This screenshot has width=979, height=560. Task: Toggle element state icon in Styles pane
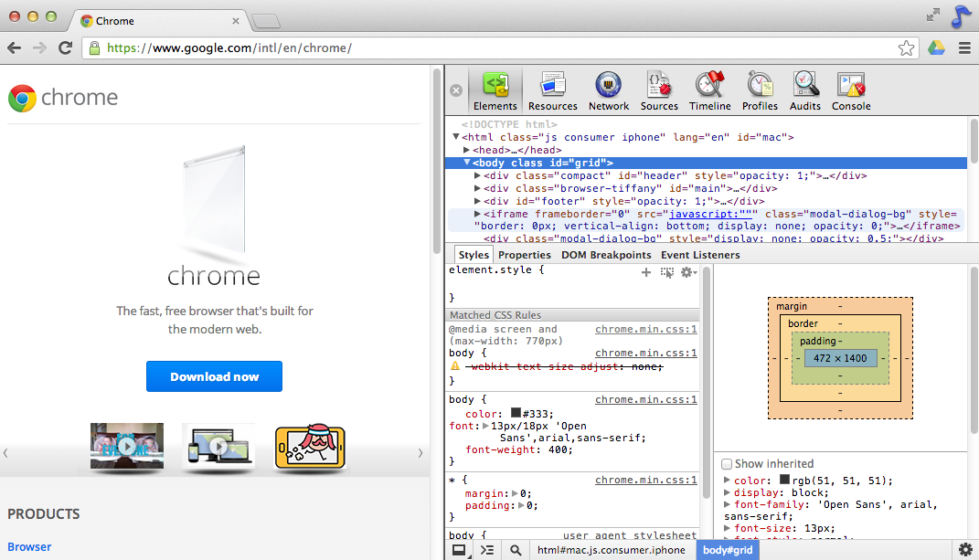pos(667,272)
